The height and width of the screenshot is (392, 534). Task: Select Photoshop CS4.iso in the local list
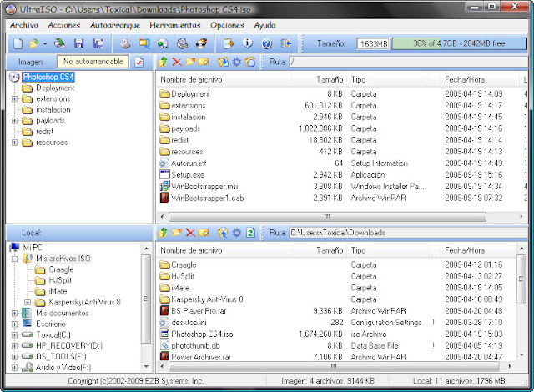click(x=202, y=334)
